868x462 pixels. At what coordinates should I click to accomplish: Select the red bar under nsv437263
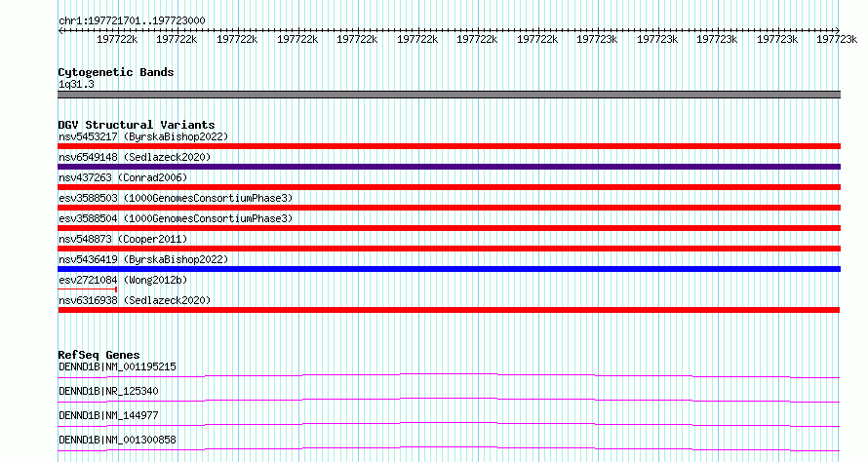pos(449,187)
